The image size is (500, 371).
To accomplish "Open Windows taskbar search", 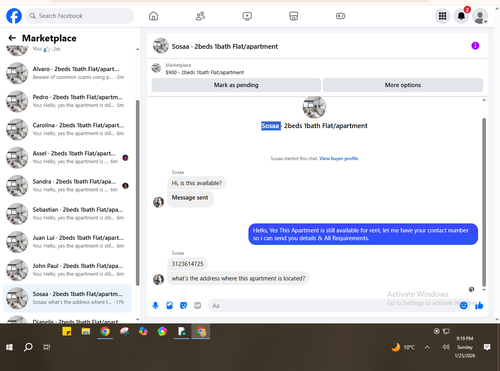I will 28,347.
